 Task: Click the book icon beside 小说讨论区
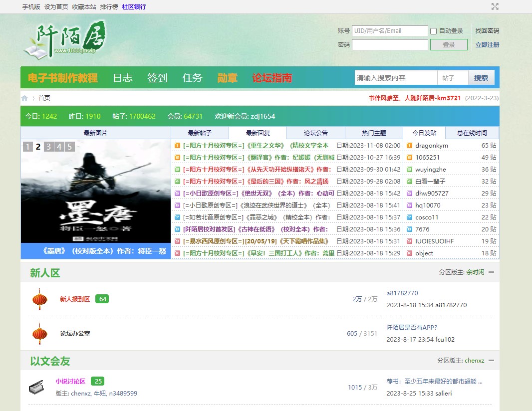[36, 387]
